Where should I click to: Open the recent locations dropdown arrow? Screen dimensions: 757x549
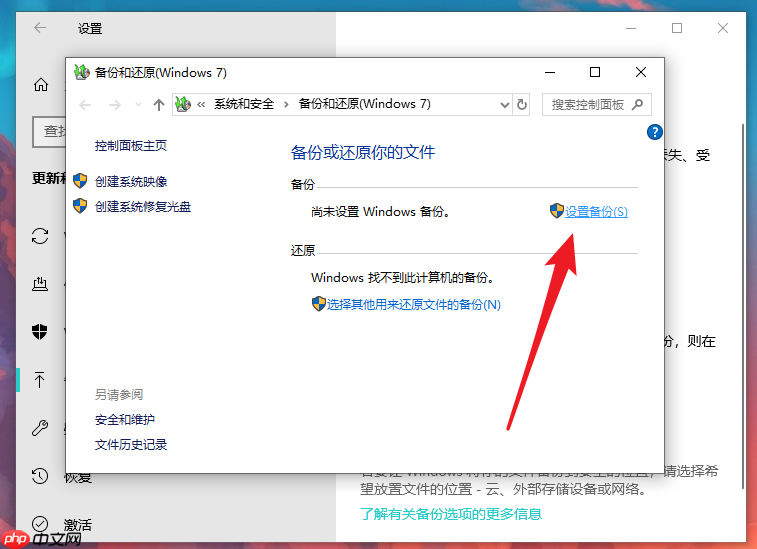(138, 104)
